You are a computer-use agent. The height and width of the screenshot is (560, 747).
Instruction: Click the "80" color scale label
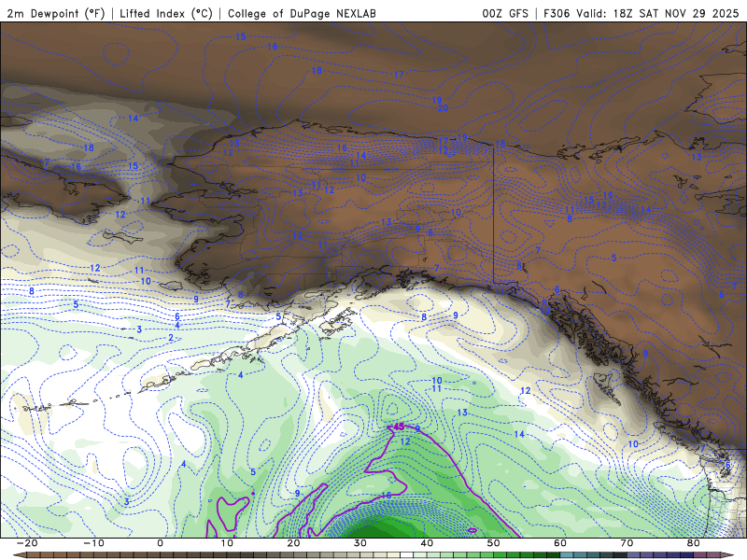point(694,543)
